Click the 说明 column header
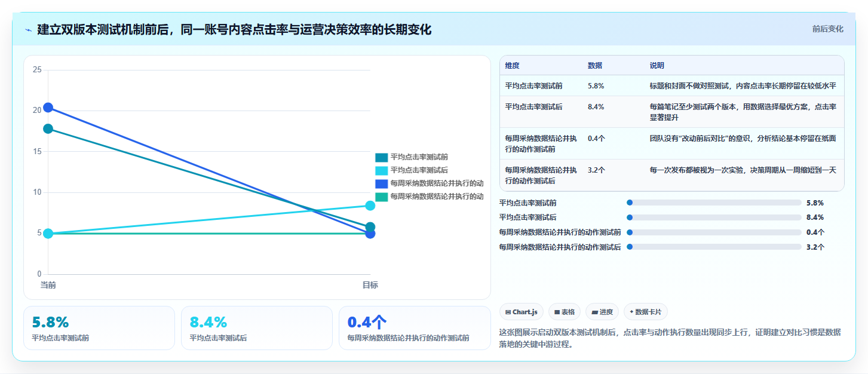 tap(657, 66)
